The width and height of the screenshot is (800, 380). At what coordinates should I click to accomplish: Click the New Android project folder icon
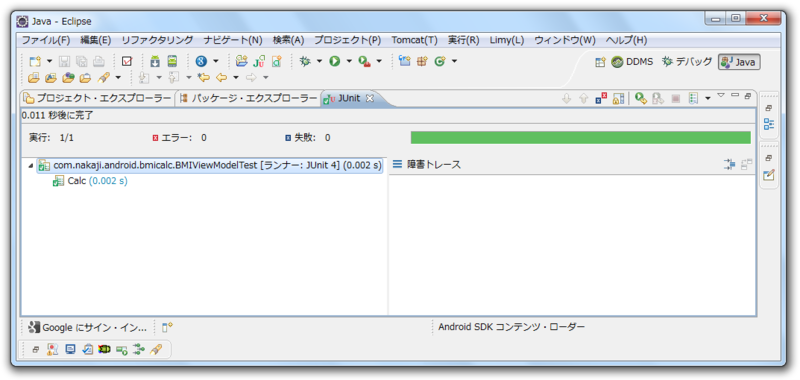click(x=242, y=61)
